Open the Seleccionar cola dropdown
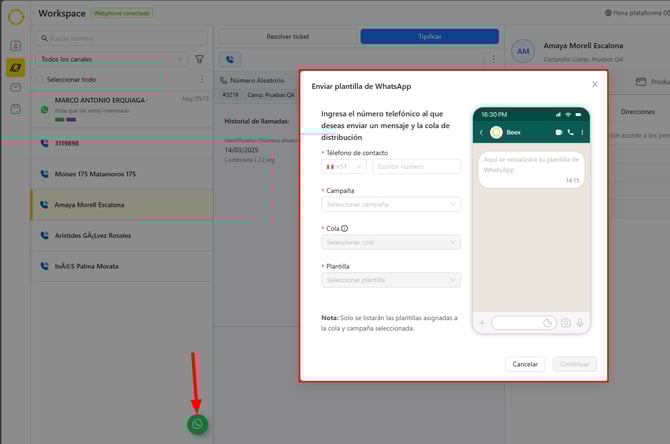This screenshot has width=670, height=444. tap(391, 242)
